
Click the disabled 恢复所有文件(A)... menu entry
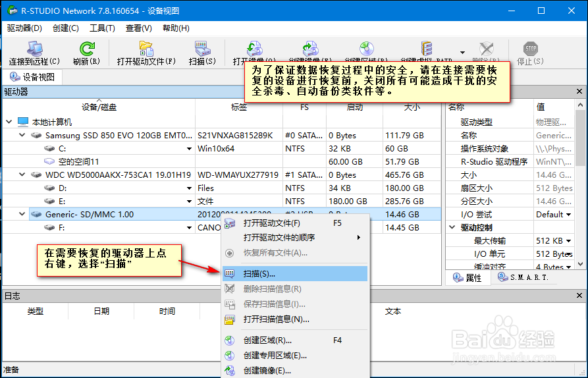click(295, 253)
